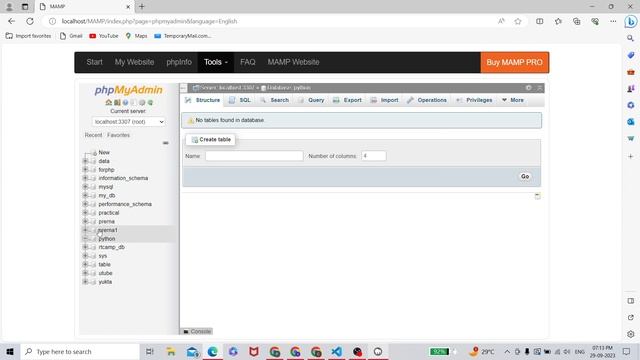Click Buy MAMP PRO button
Viewport: 640px width, 360px height.
[x=515, y=62]
